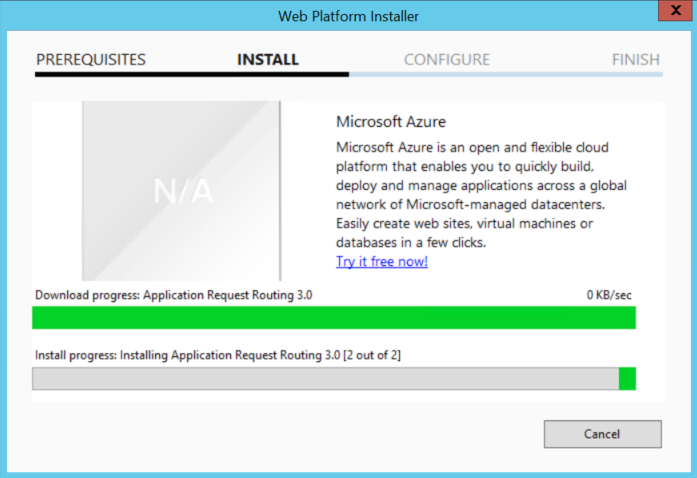Click the download progress bar

pyautogui.click(x=334, y=317)
